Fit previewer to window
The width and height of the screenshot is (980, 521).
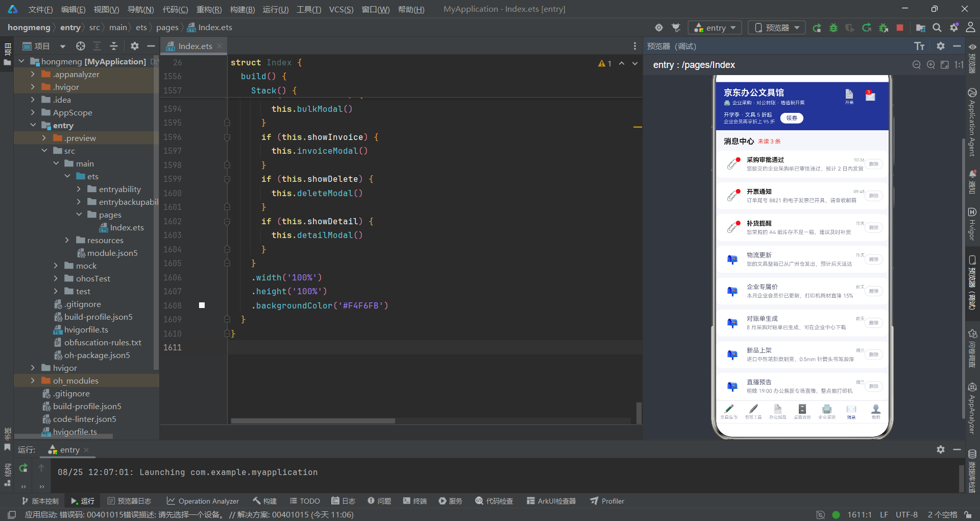(x=945, y=65)
